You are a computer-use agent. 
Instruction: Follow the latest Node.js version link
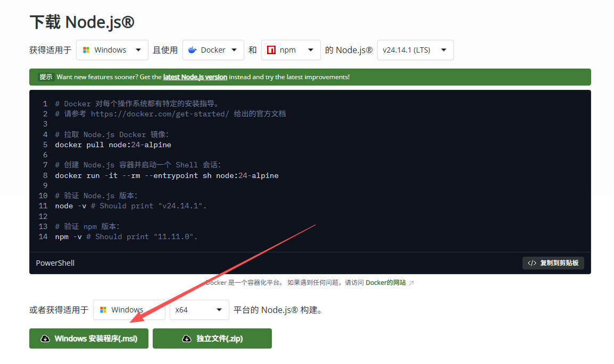point(195,77)
